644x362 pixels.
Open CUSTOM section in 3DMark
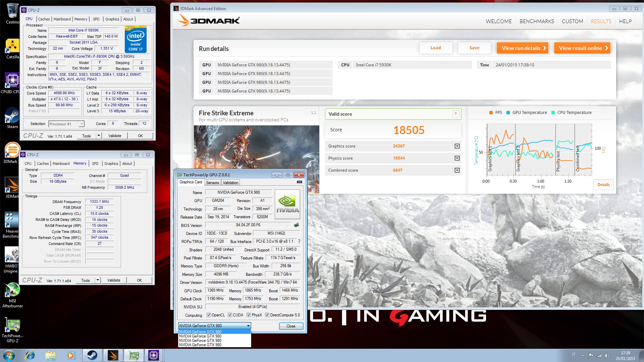(x=572, y=21)
